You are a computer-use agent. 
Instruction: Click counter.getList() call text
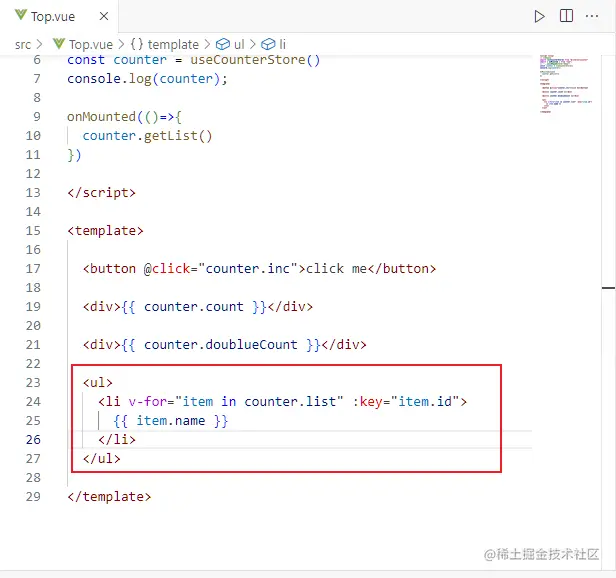point(147,136)
